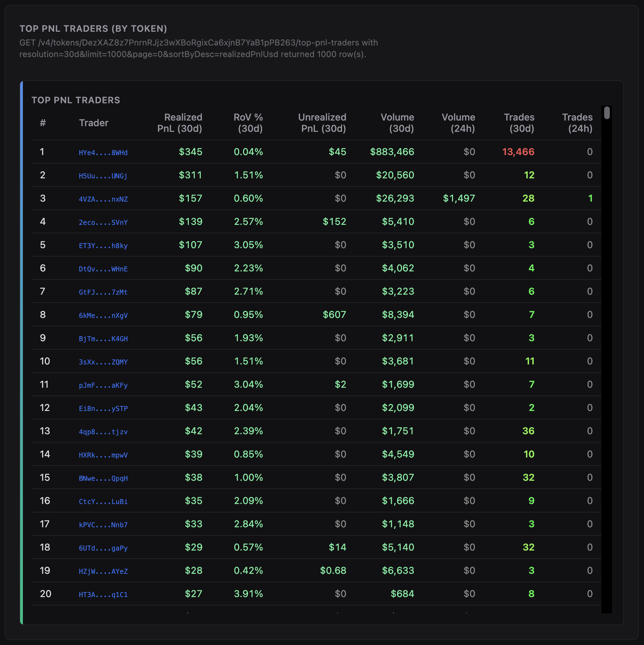This screenshot has height=645, width=644.
Task: Open trader pJmF....aKFy link
Action: 103,385
